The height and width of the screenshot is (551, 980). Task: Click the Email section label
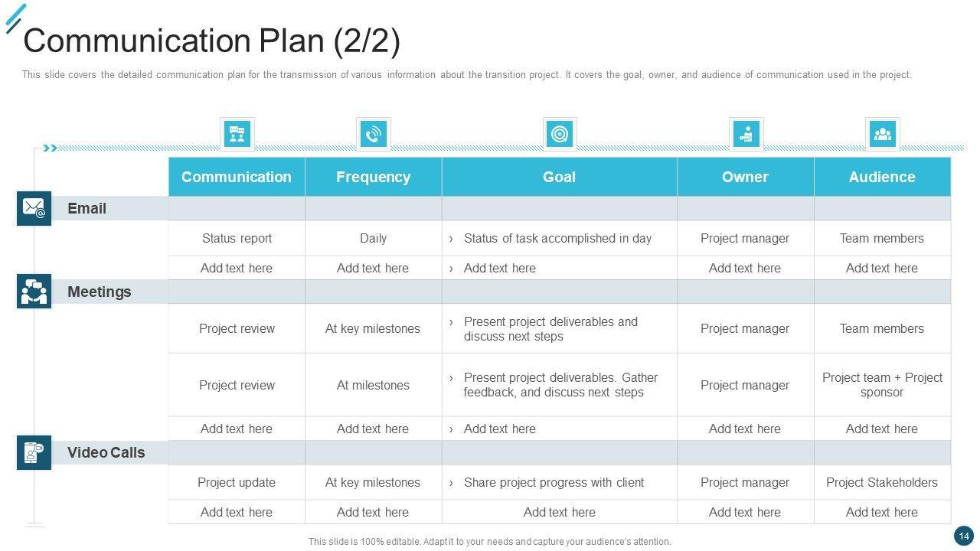coord(87,208)
